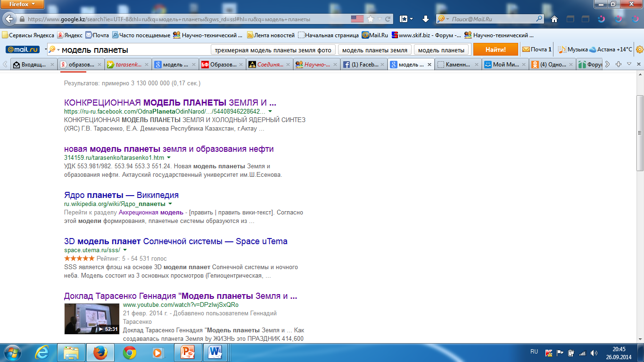
Task: Click the browser back arrow button
Action: pyautogui.click(x=9, y=19)
